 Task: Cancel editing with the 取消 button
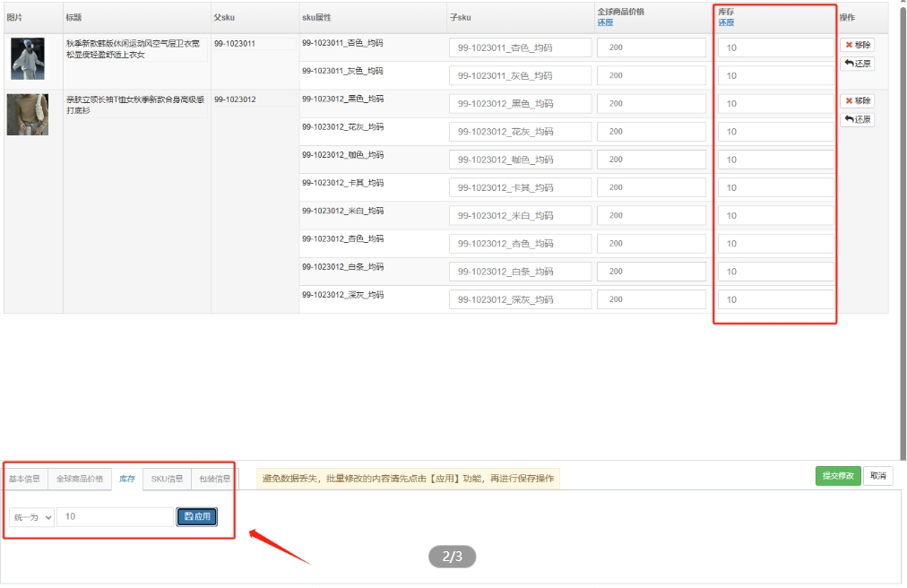tap(878, 476)
